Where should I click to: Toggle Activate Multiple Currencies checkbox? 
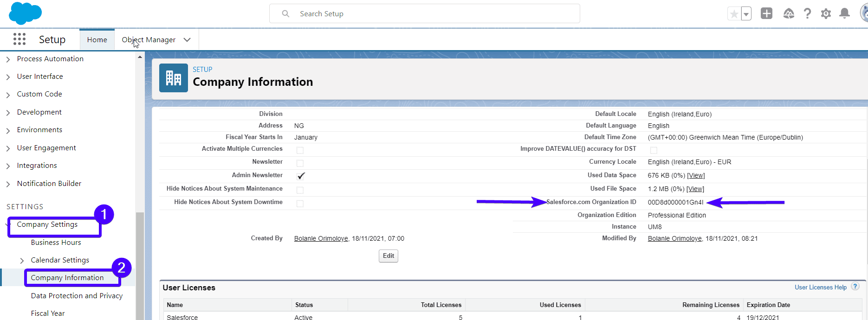(x=300, y=150)
